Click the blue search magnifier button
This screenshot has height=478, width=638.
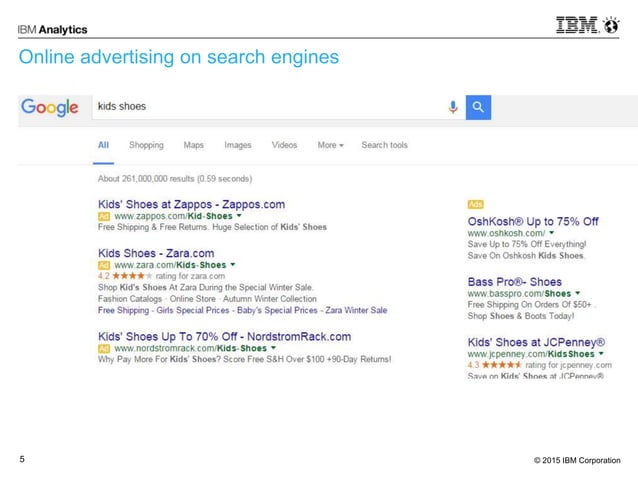coord(478,106)
